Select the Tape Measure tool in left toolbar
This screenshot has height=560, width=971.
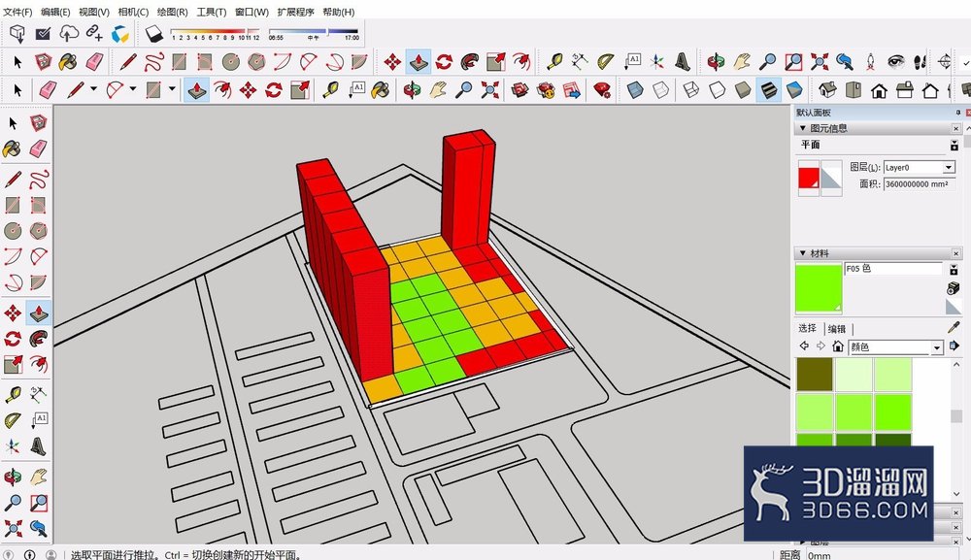click(13, 393)
